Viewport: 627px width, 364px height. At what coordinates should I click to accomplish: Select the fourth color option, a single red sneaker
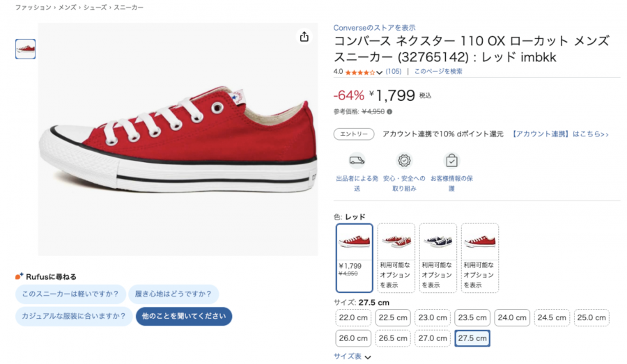pos(480,258)
